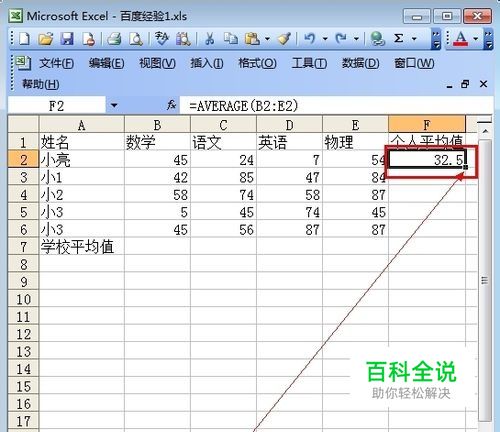500x432 pixels.
Task: Select column F header
Action: click(x=427, y=124)
